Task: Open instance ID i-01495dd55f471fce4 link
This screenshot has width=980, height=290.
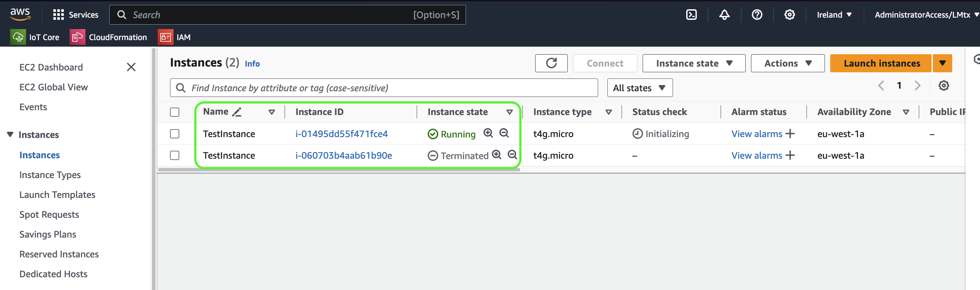Action: (341, 134)
